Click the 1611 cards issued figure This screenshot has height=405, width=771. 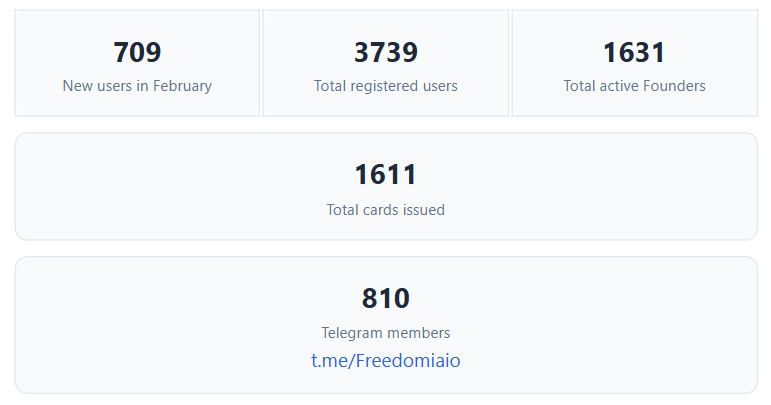coord(385,175)
